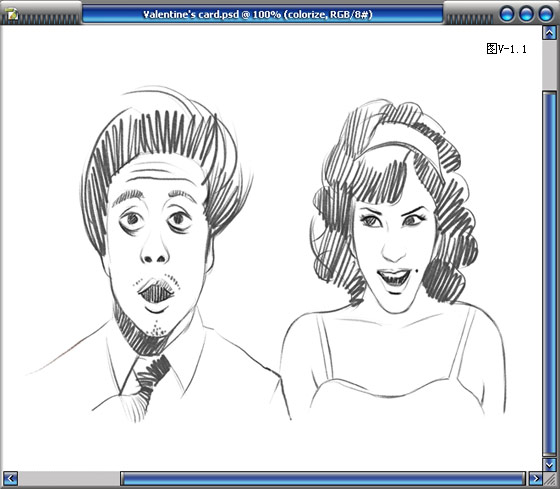
Task: Click the last round blue window button
Action: (x=545, y=14)
